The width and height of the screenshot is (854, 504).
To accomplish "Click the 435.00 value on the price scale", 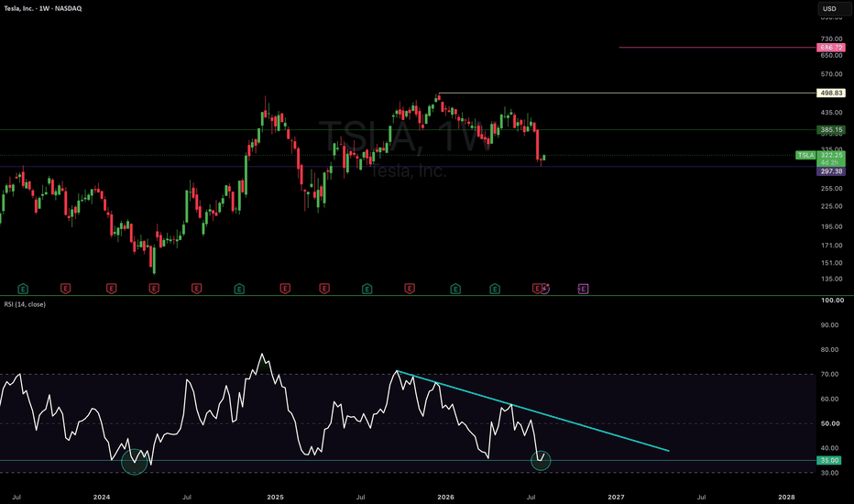I will coord(832,112).
